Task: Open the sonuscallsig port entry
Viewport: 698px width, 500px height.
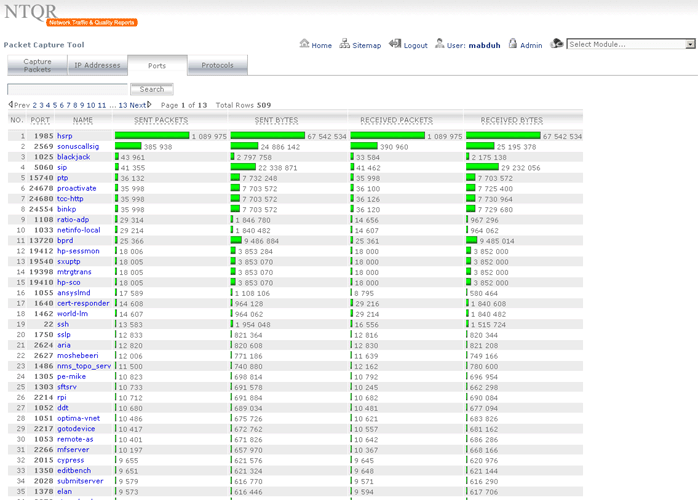Action: (79, 146)
